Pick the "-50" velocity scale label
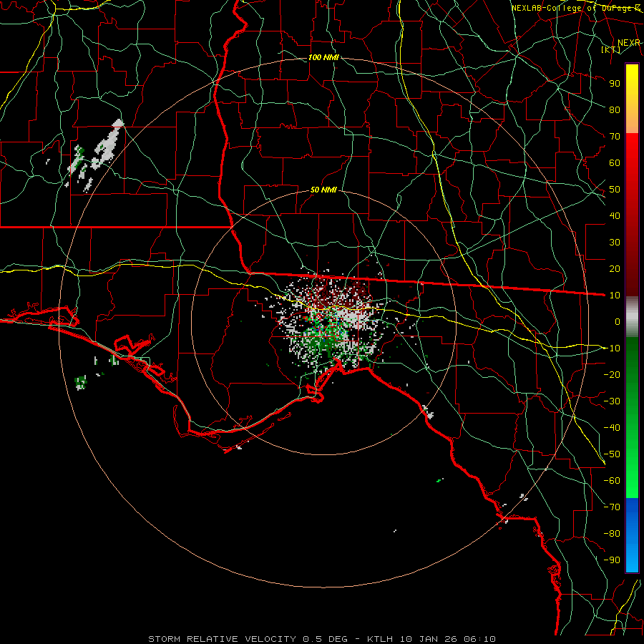Screen dimensions: 644x644 coord(612,454)
